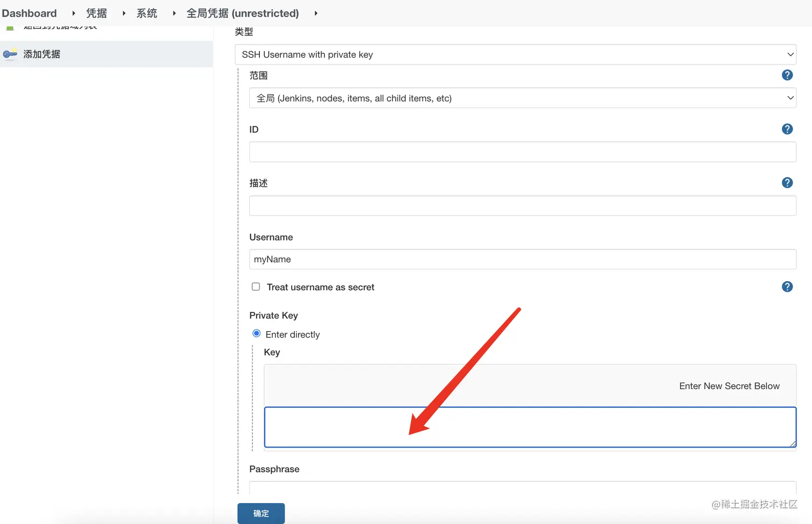Click the key icon beside 添加凭据
The width and height of the screenshot is (812, 524).
click(x=10, y=54)
